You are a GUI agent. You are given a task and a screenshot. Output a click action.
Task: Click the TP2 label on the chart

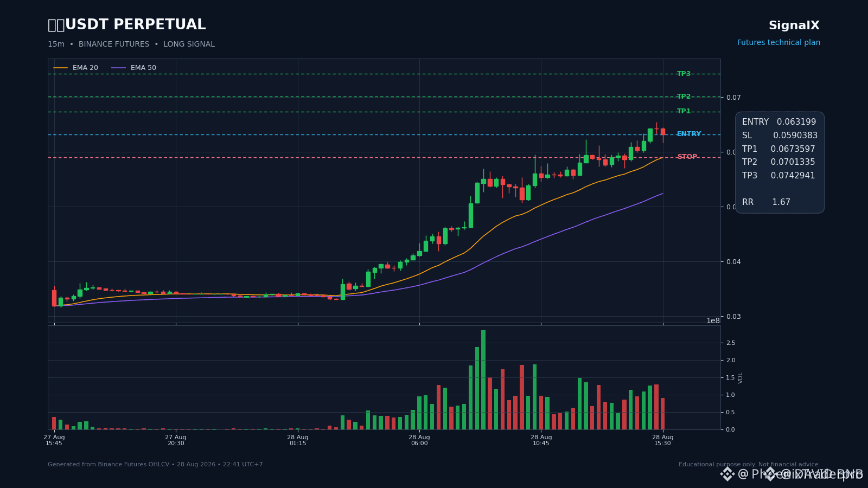(684, 97)
